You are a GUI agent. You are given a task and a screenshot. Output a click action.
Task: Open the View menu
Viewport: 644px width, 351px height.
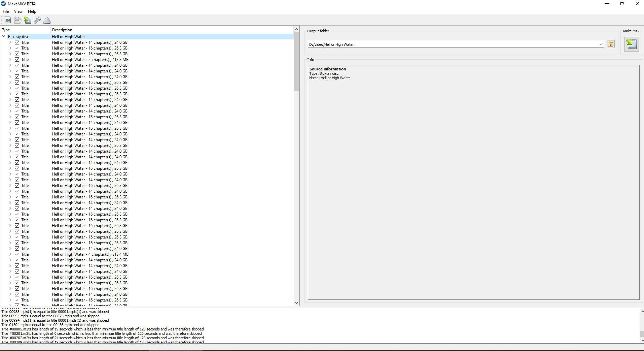(x=18, y=11)
